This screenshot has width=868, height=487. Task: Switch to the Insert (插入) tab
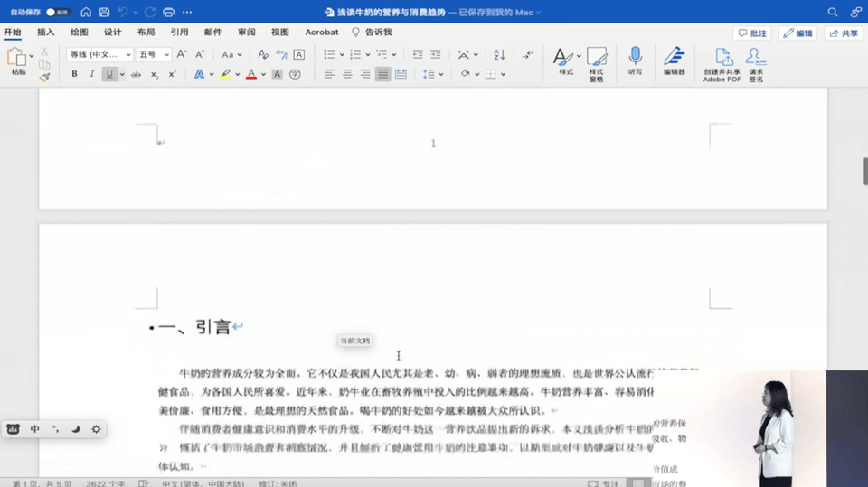(45, 32)
